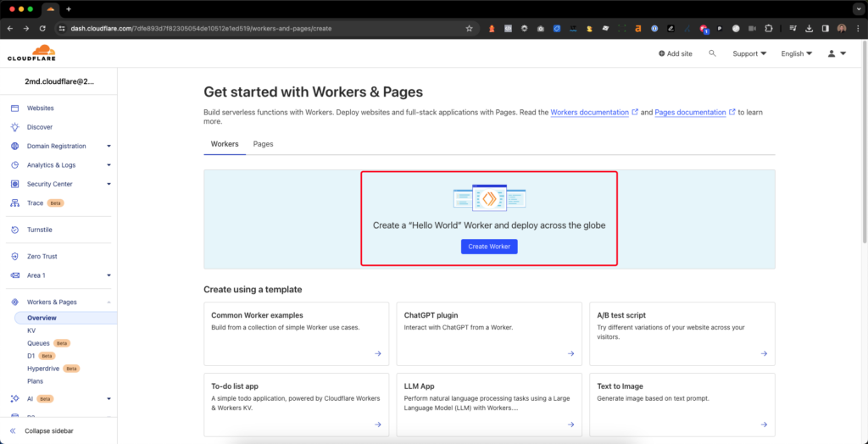The image size is (868, 444).
Task: Open Queues in the sidebar
Action: click(38, 343)
